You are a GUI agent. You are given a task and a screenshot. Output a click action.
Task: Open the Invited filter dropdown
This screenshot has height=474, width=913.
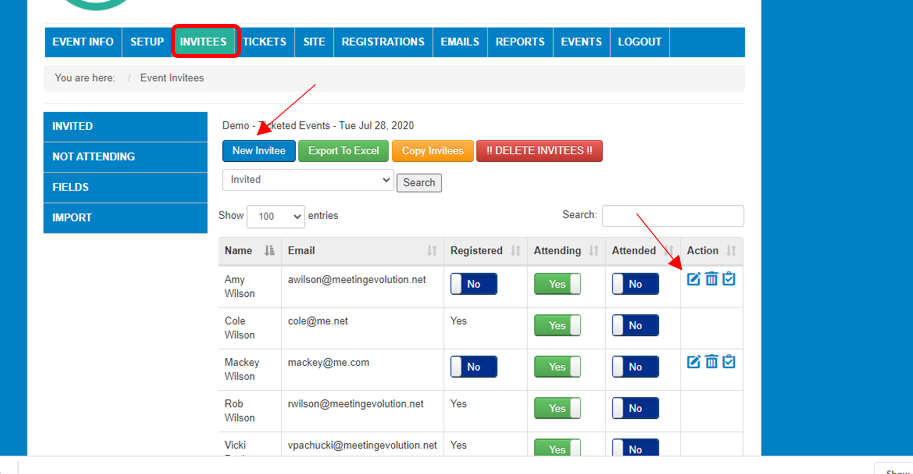coord(307,180)
